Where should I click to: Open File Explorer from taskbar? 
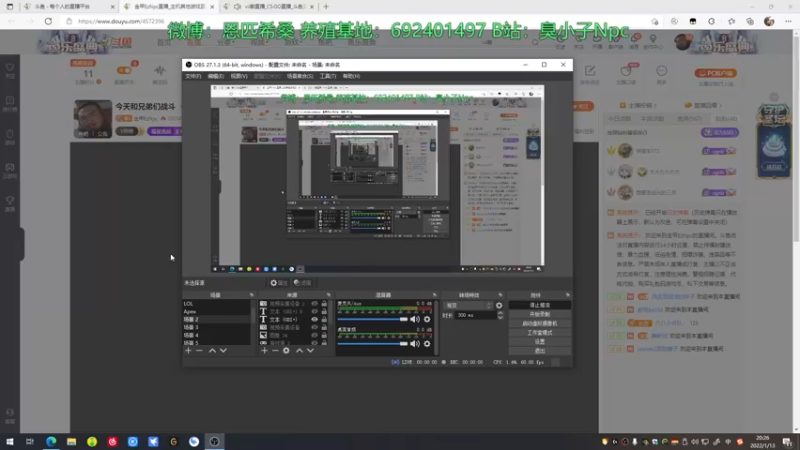pyautogui.click(x=71, y=441)
